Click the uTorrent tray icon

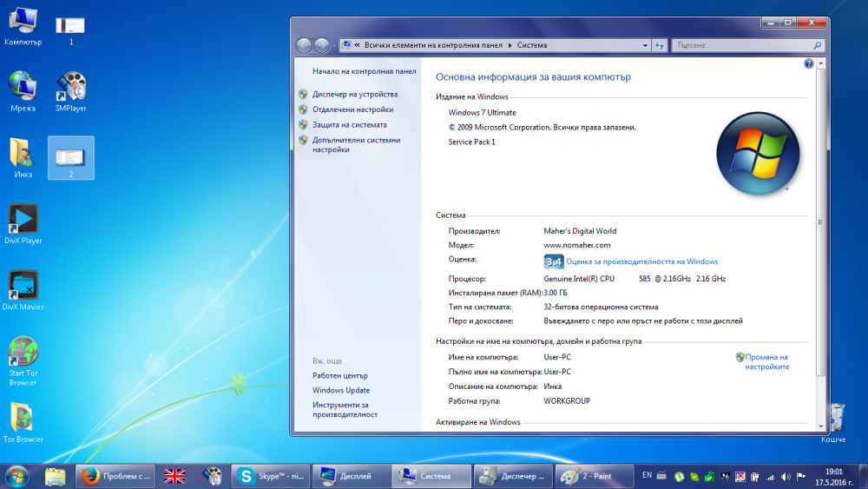(680, 477)
